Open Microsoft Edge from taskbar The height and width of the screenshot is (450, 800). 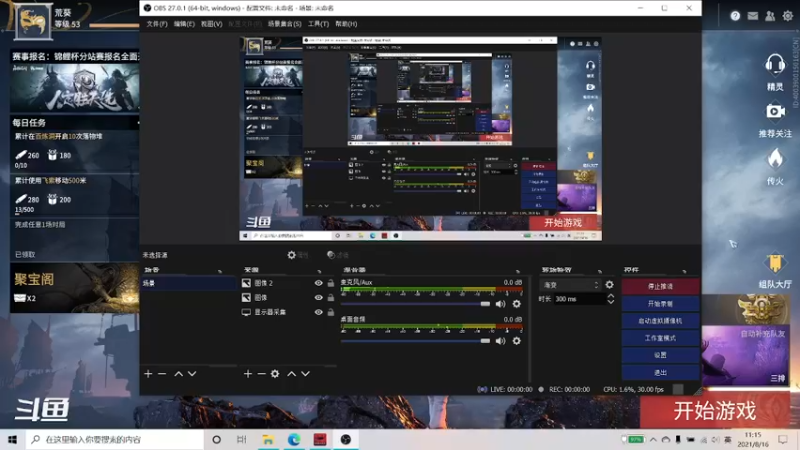[294, 439]
